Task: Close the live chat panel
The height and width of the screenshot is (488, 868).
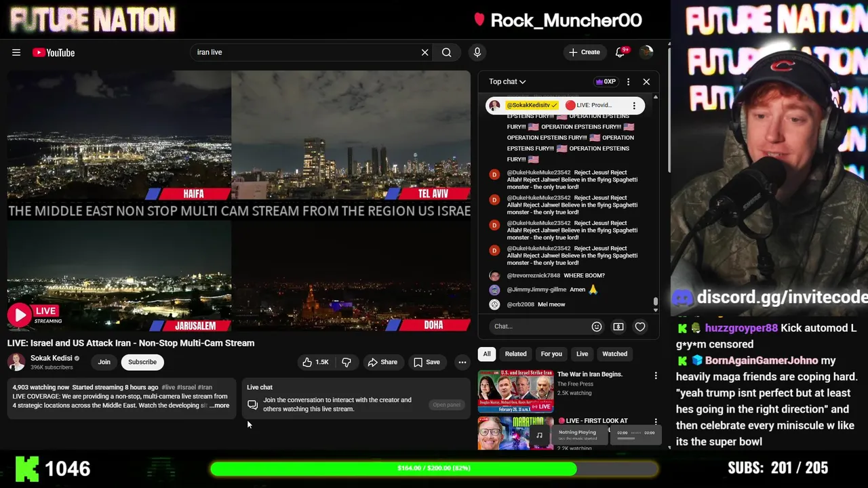Action: pos(646,81)
